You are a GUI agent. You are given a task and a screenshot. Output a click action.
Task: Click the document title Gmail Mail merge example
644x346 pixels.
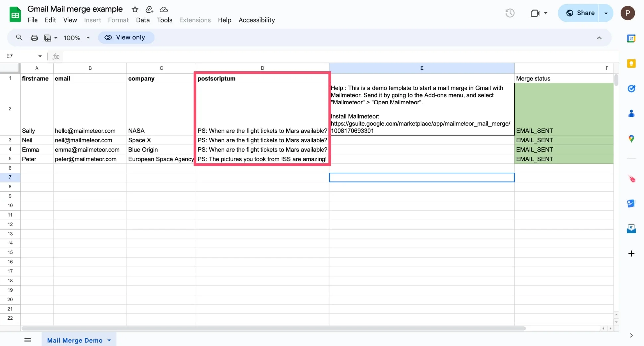(x=75, y=9)
